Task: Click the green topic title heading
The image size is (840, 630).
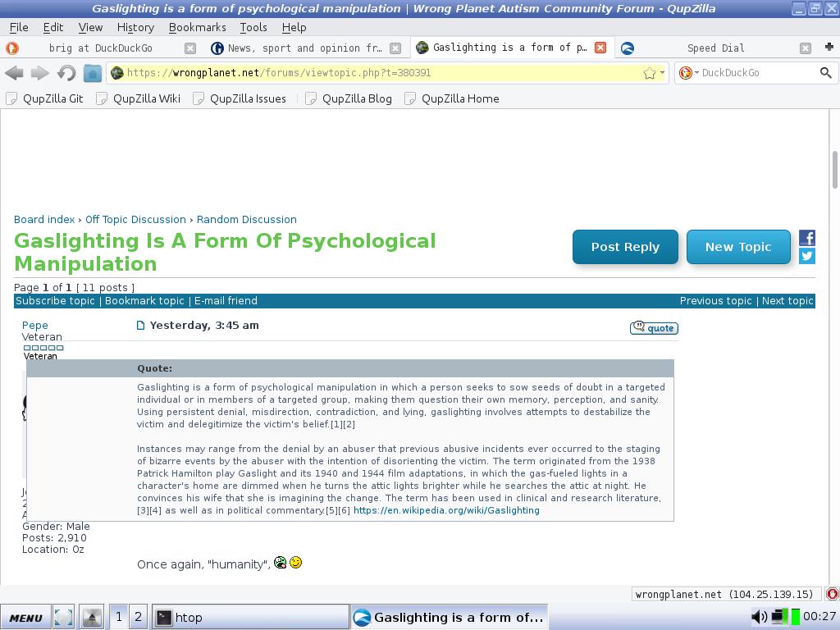Action: 225,253
